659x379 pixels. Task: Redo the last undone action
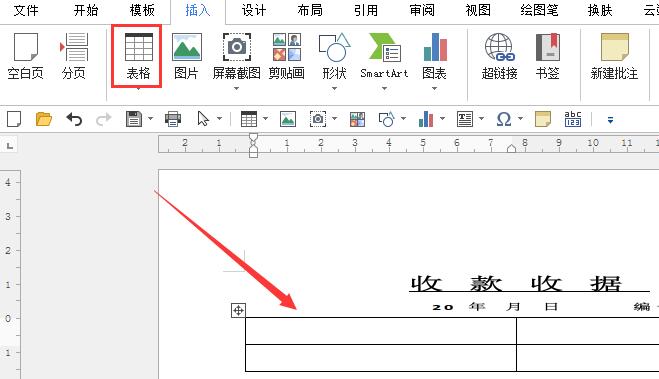tap(103, 119)
